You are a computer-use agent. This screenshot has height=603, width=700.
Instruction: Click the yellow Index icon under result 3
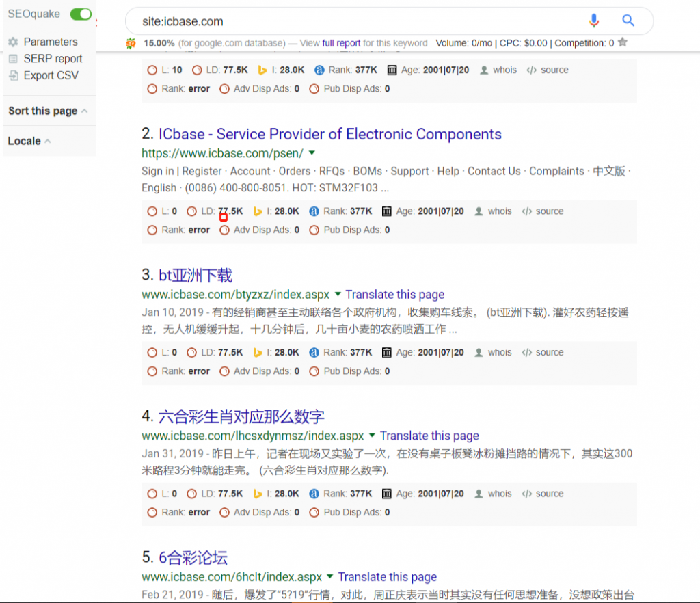tap(258, 352)
